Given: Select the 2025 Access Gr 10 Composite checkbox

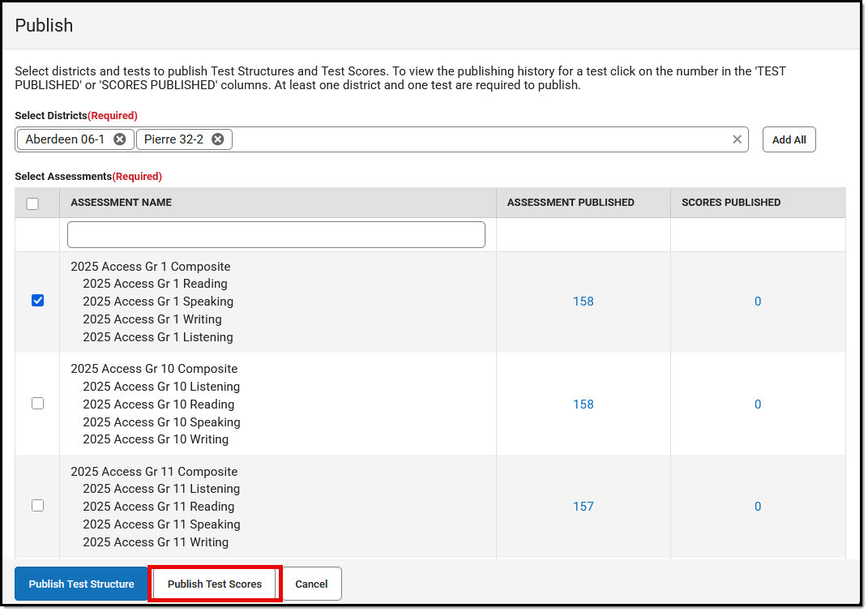Looking at the screenshot, I should pyautogui.click(x=37, y=403).
